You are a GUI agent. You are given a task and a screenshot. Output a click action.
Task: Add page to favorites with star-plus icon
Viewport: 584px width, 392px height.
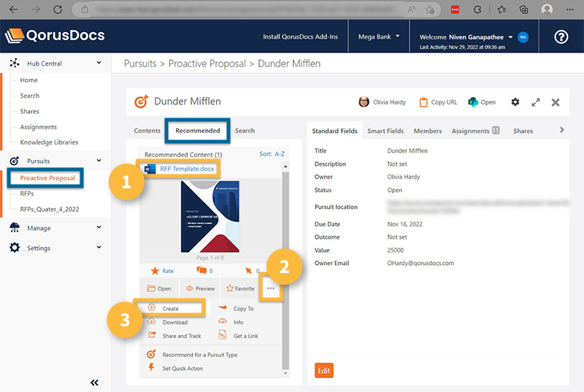point(430,9)
